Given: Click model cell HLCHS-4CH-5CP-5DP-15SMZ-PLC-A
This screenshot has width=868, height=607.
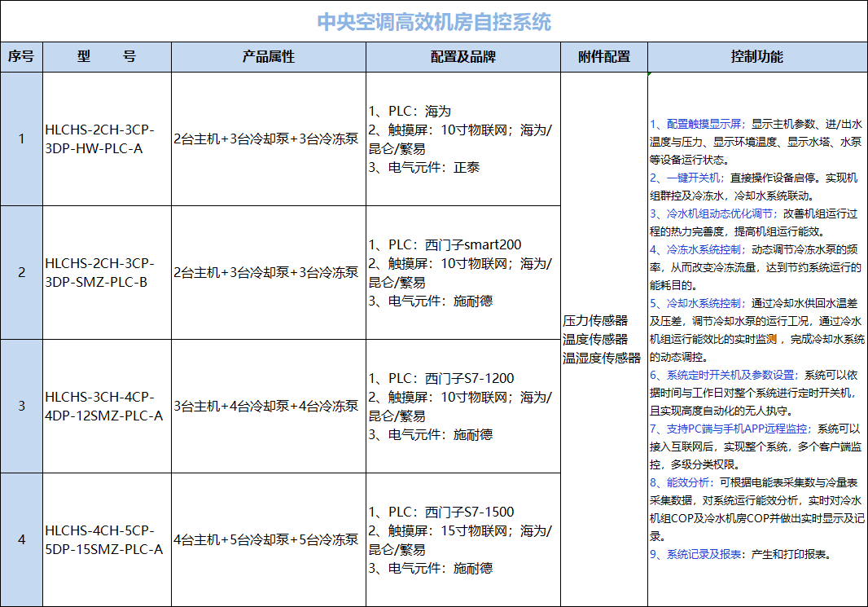Looking at the screenshot, I should [107, 539].
